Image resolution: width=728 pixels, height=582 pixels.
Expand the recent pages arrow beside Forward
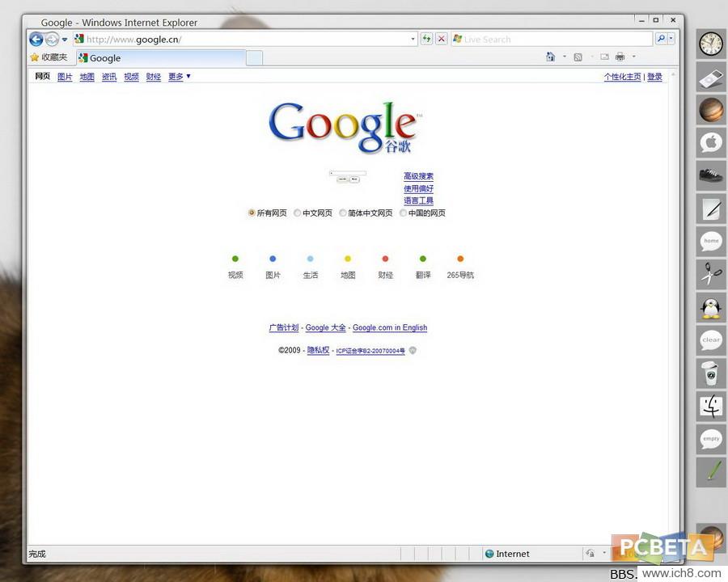65,40
